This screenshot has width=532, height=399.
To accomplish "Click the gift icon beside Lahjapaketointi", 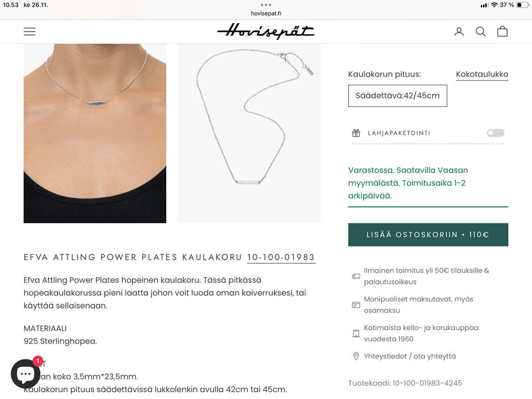I will point(356,133).
